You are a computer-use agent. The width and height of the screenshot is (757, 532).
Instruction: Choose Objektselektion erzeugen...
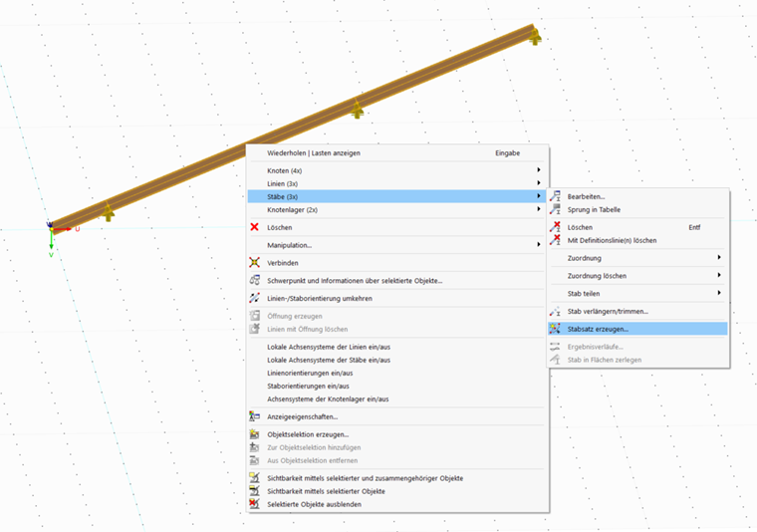coord(397,434)
